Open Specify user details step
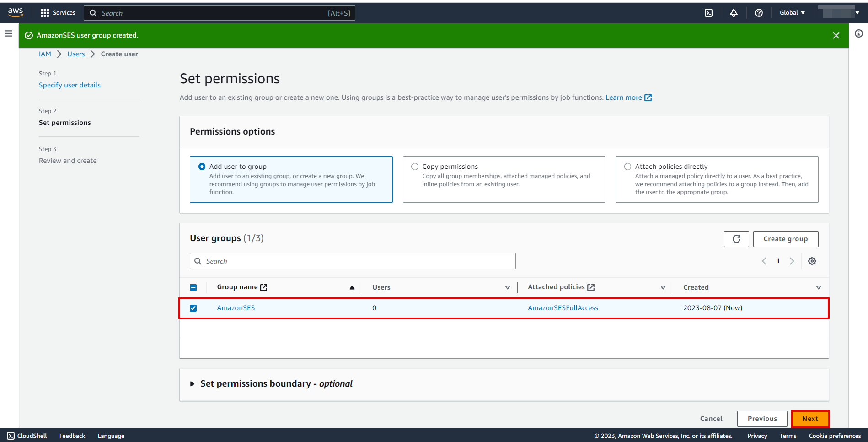 [70, 85]
